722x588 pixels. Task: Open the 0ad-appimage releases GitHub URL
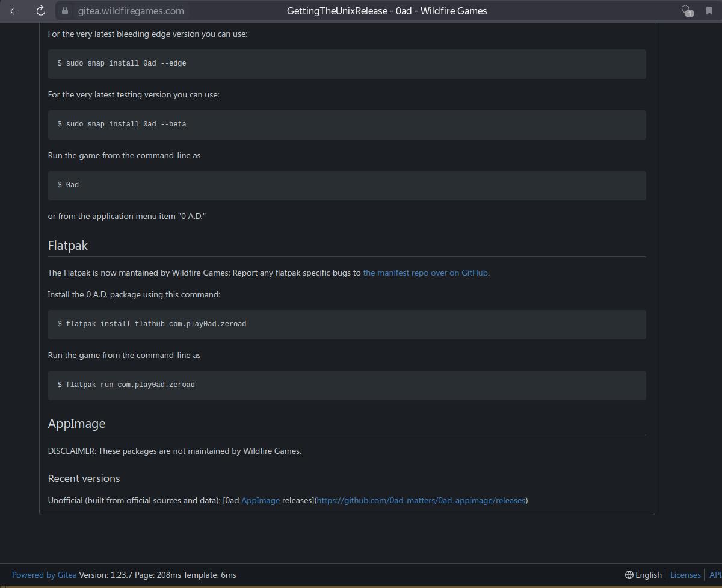[x=421, y=500]
